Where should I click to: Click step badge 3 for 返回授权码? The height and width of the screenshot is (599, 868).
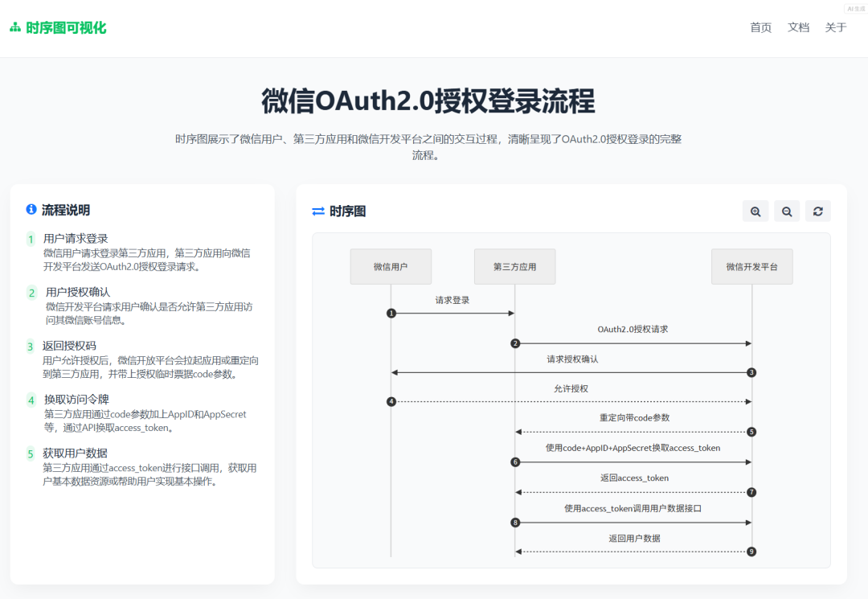pos(29,346)
